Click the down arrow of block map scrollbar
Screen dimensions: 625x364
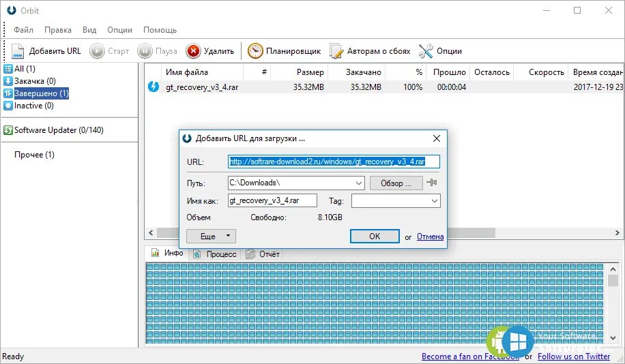613,338
